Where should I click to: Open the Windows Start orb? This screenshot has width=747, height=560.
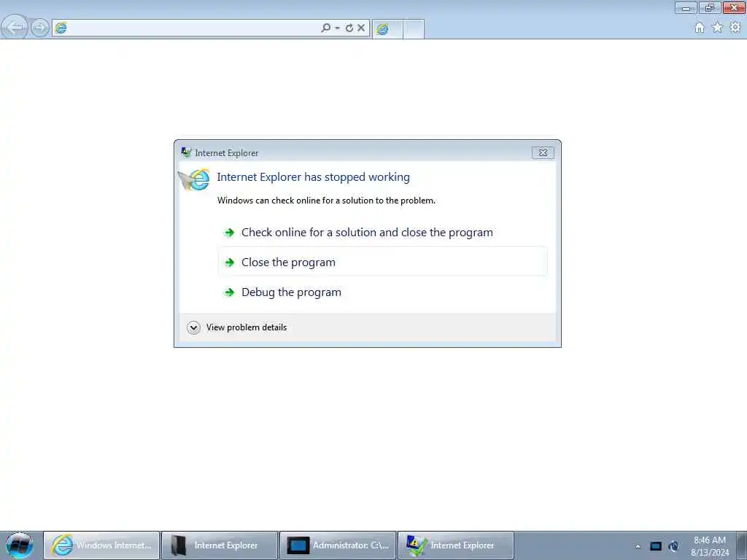20,545
